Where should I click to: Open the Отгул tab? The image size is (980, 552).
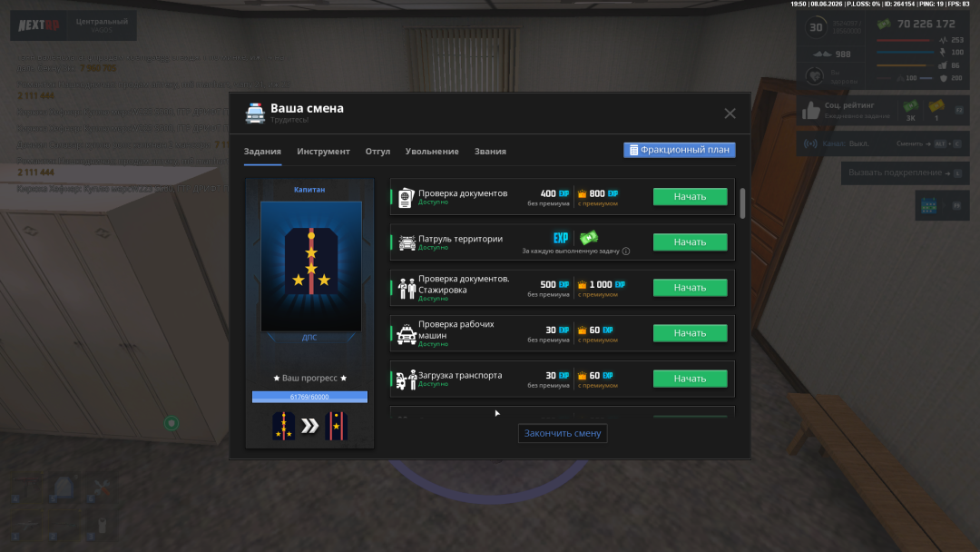[x=377, y=152]
